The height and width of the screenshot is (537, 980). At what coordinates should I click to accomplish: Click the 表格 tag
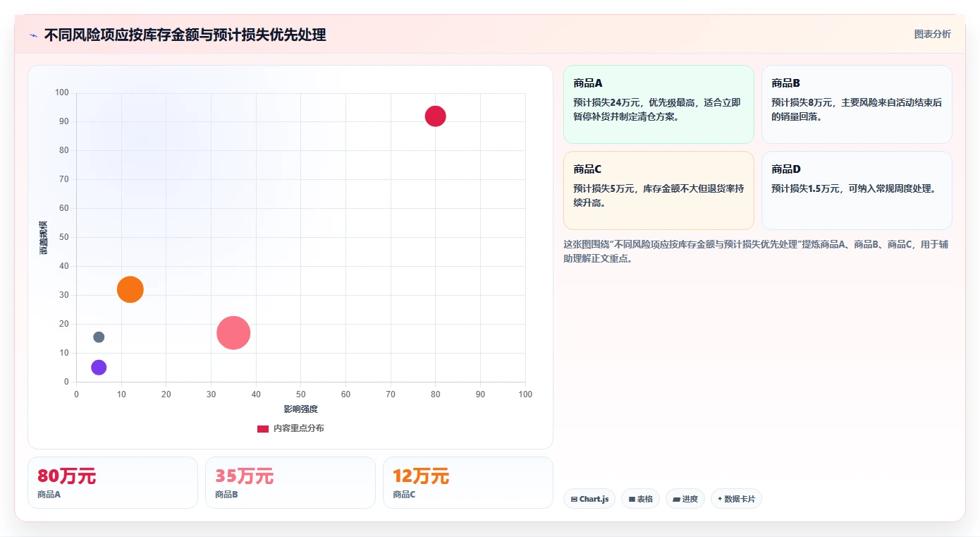[640, 499]
